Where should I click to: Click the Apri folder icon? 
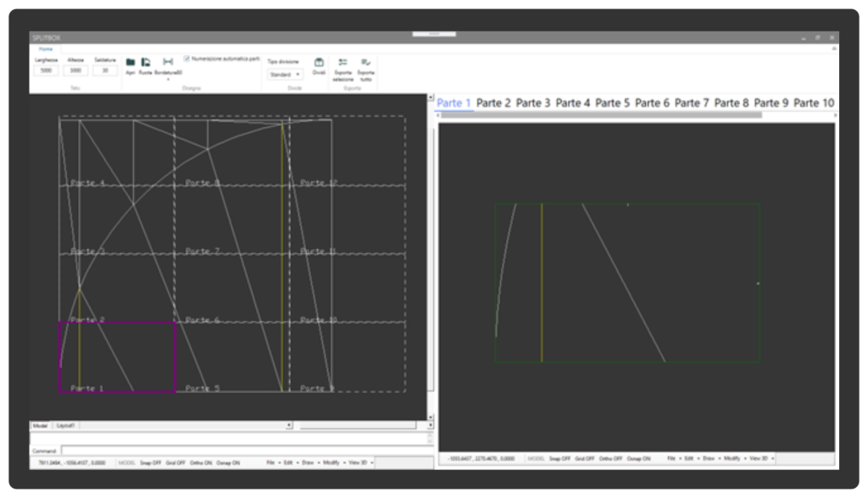[131, 63]
